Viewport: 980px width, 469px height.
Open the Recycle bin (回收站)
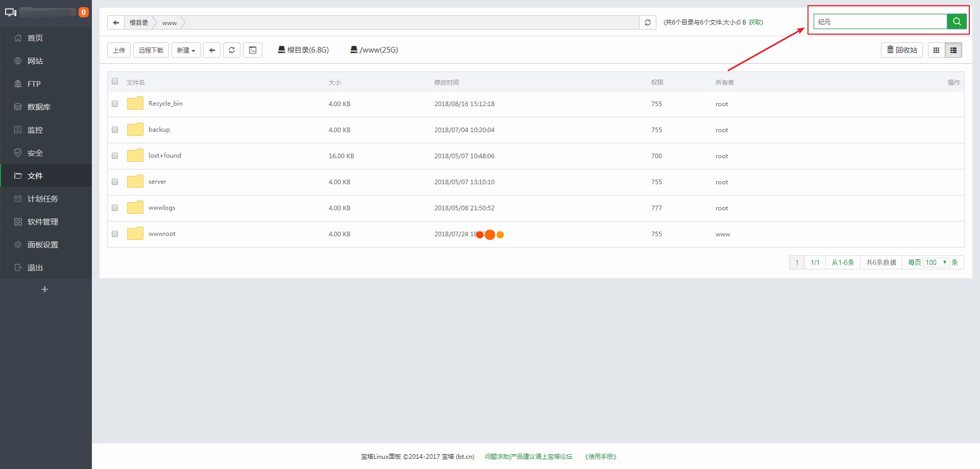coord(901,50)
